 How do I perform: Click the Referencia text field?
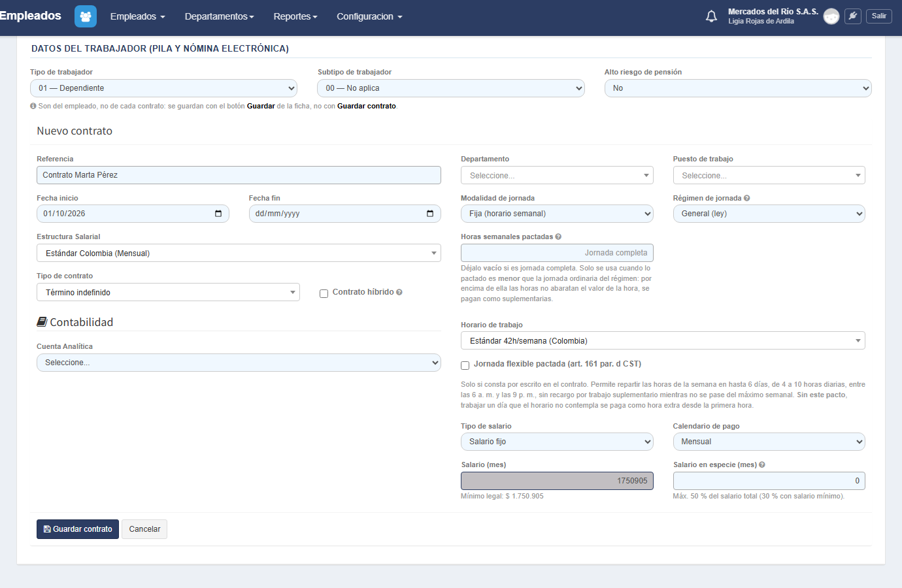(239, 175)
